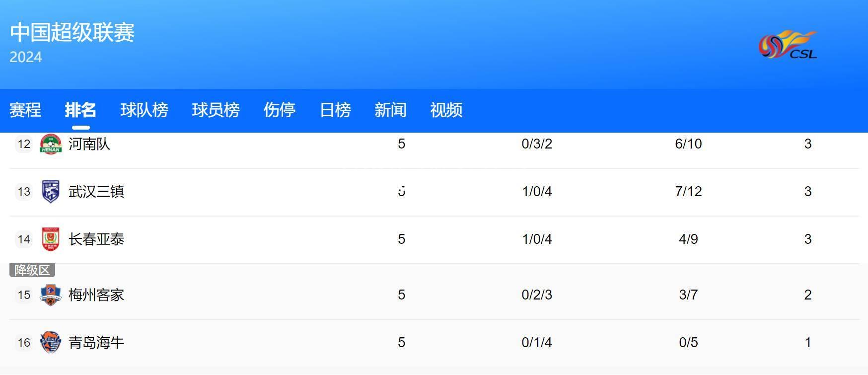
Task: Click rank number 15 badge
Action: pos(24,295)
